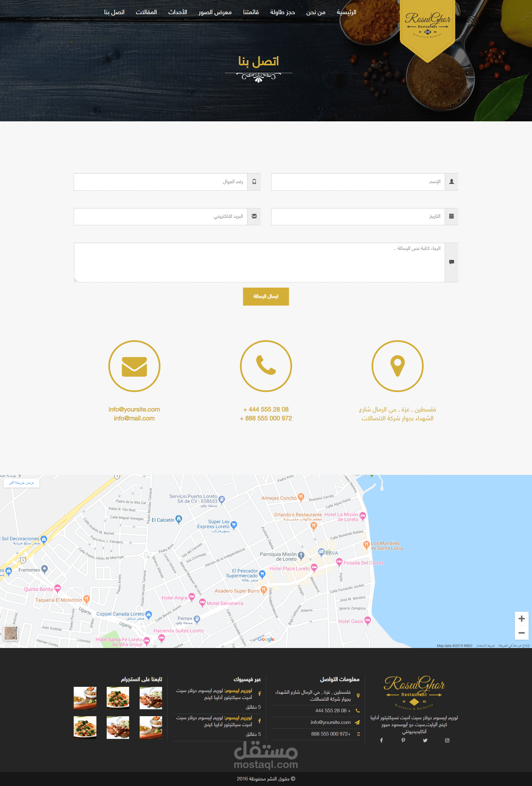Focus the الإسم name input field
Screen dimensions: 532x786
(358, 182)
